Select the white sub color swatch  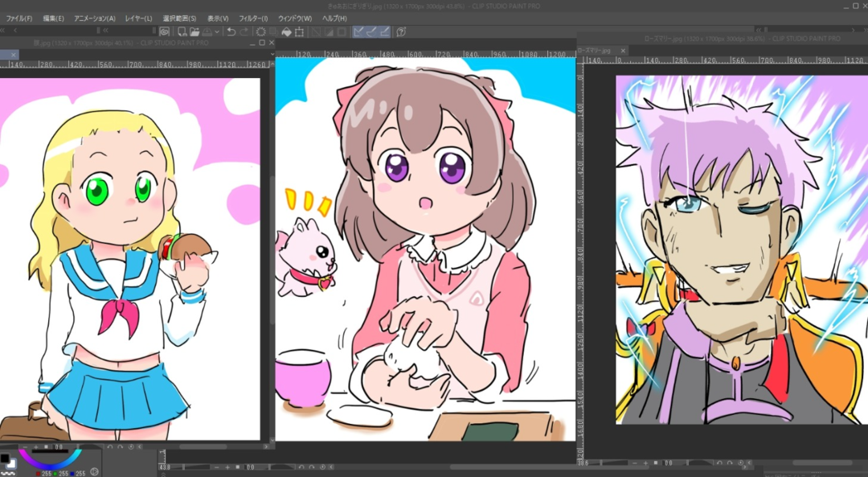coord(11,465)
